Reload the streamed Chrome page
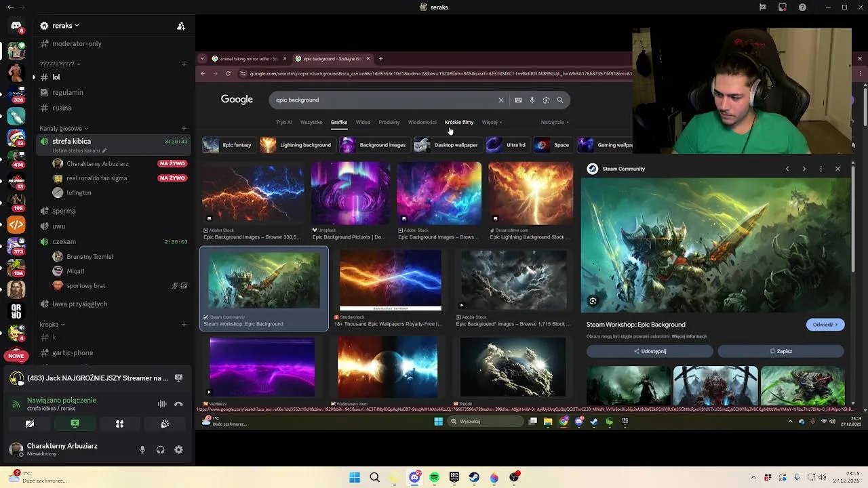This screenshot has width=868, height=488. pos(228,73)
